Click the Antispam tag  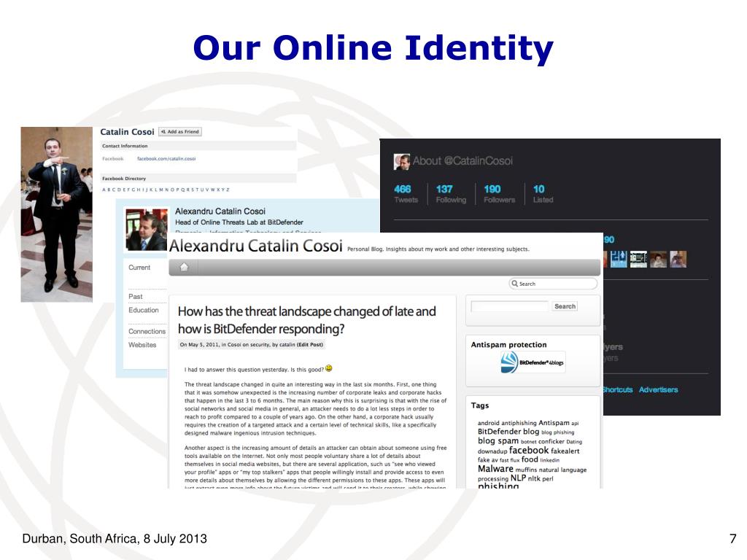[x=554, y=423]
